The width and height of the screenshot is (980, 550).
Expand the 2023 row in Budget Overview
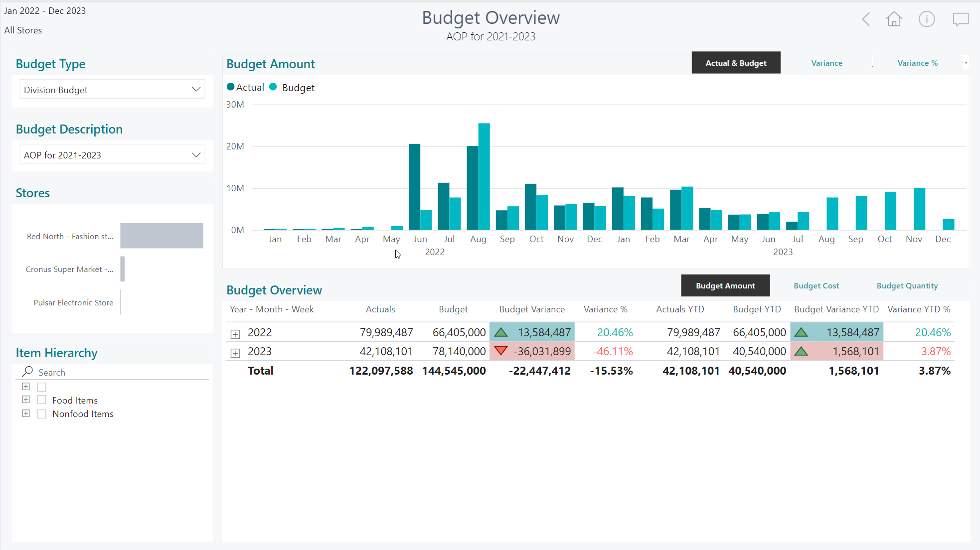click(x=235, y=353)
